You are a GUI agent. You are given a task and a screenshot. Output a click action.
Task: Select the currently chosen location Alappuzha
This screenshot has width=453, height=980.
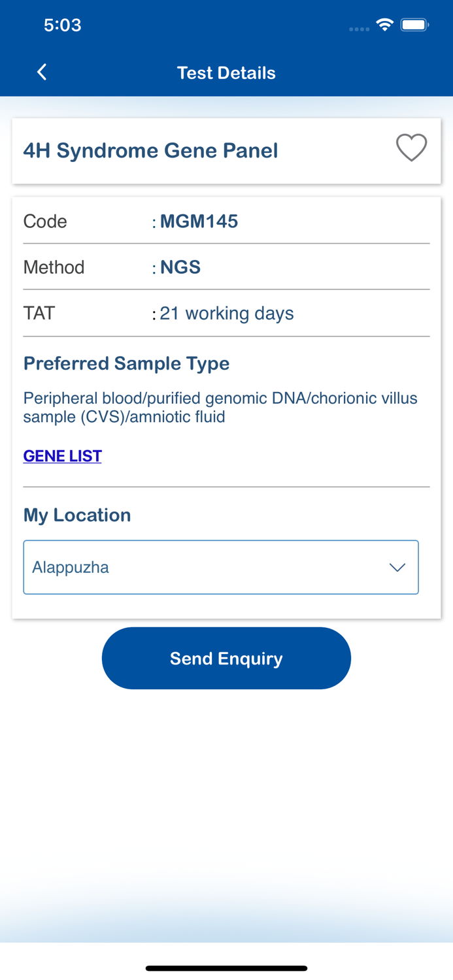tap(71, 566)
